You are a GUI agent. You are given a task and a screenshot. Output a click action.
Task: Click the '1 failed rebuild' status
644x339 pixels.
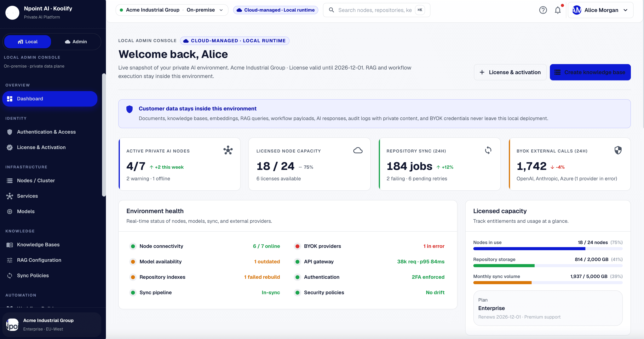pyautogui.click(x=262, y=277)
